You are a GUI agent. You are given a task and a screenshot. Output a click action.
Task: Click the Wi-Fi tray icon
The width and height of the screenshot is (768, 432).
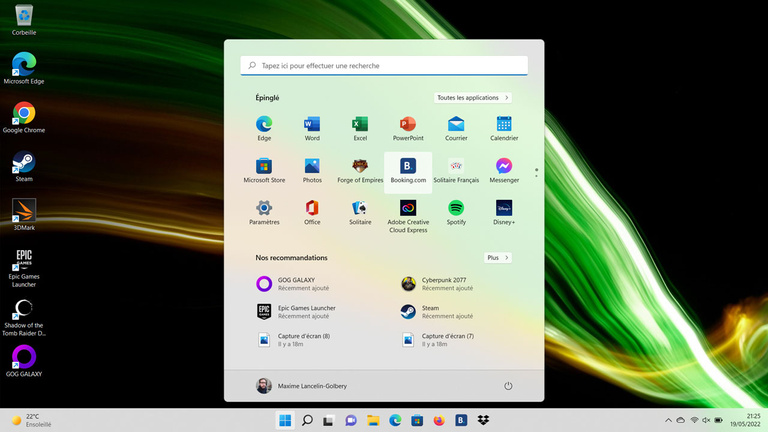[x=694, y=420]
